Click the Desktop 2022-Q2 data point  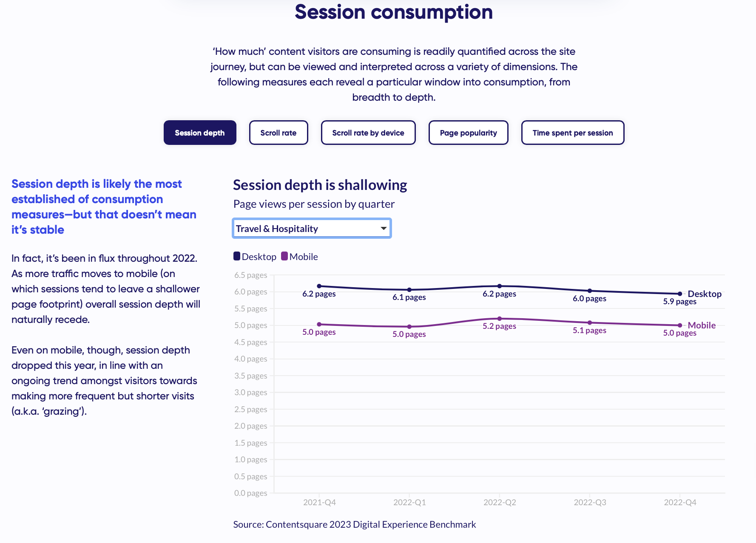[500, 286]
